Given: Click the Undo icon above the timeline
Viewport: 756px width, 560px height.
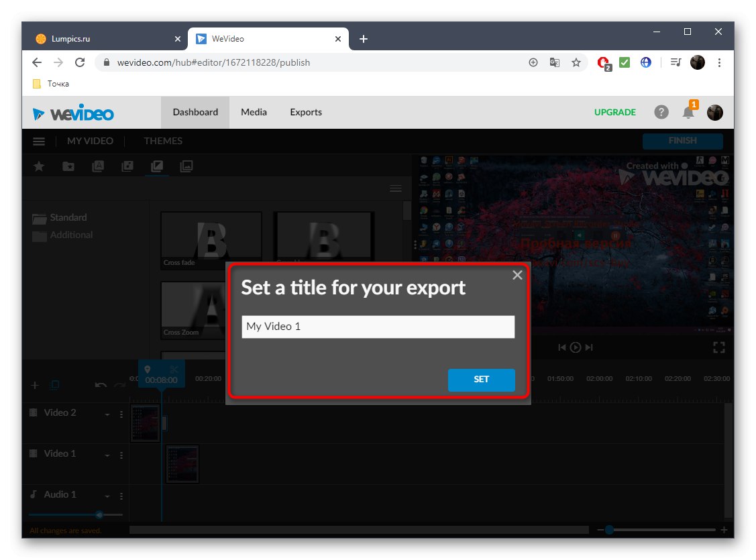Looking at the screenshot, I should [x=100, y=384].
